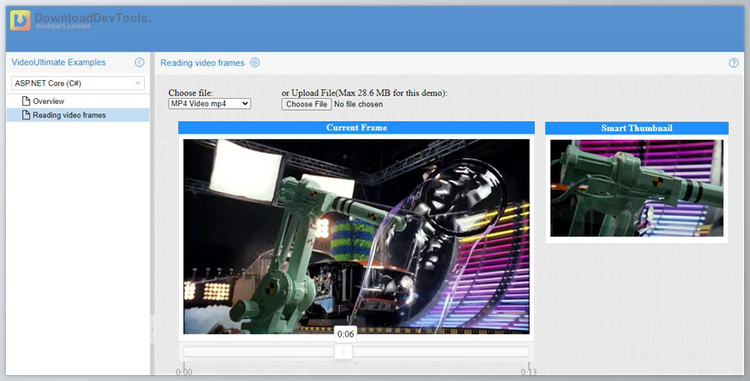The height and width of the screenshot is (381, 750).
Task: Click the Choose File button
Action: [x=307, y=104]
